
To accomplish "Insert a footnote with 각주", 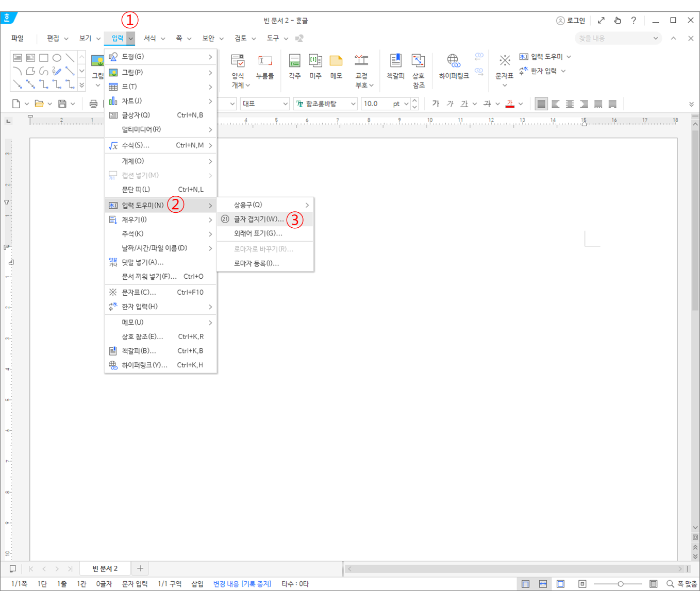I will tap(295, 67).
